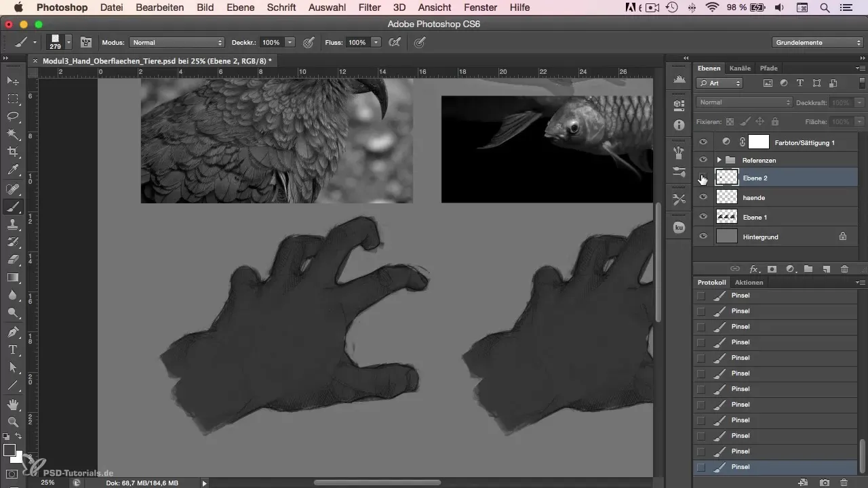
Task: Open the brush preset picker dropdown
Action: click(69, 42)
